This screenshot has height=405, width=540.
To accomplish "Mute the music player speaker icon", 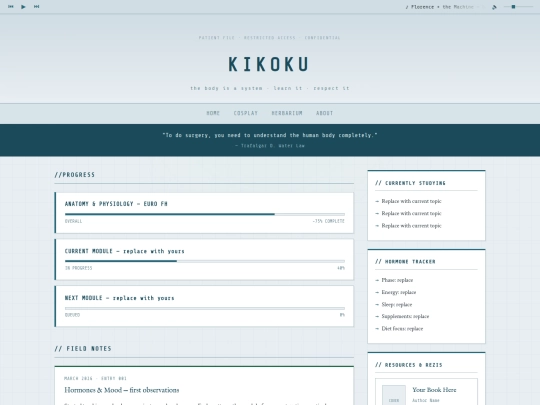I will 494,7.
